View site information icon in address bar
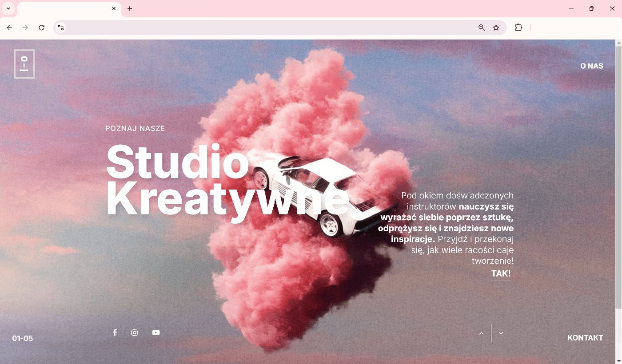622x364 pixels. coord(61,28)
